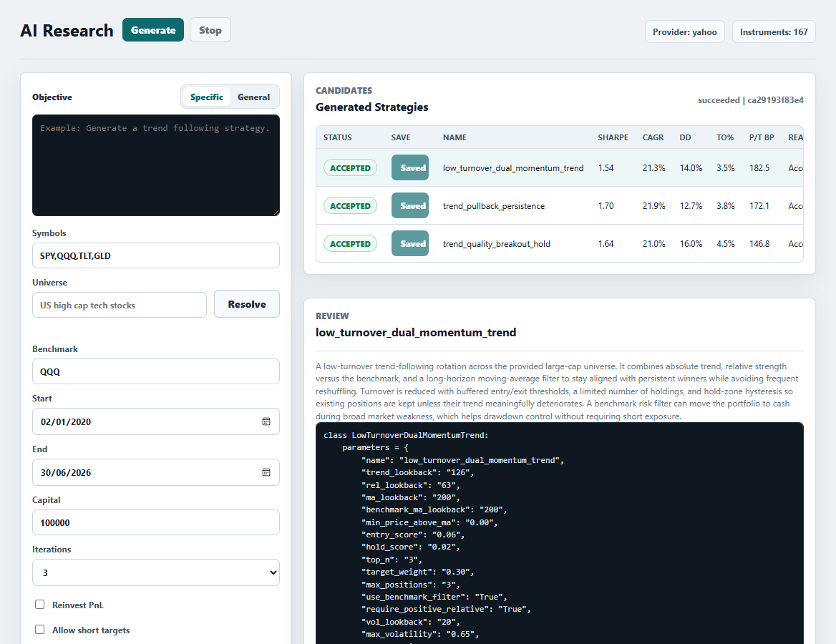The width and height of the screenshot is (836, 644).
Task: Sort candidates by SHARPE column header
Action: click(x=613, y=137)
